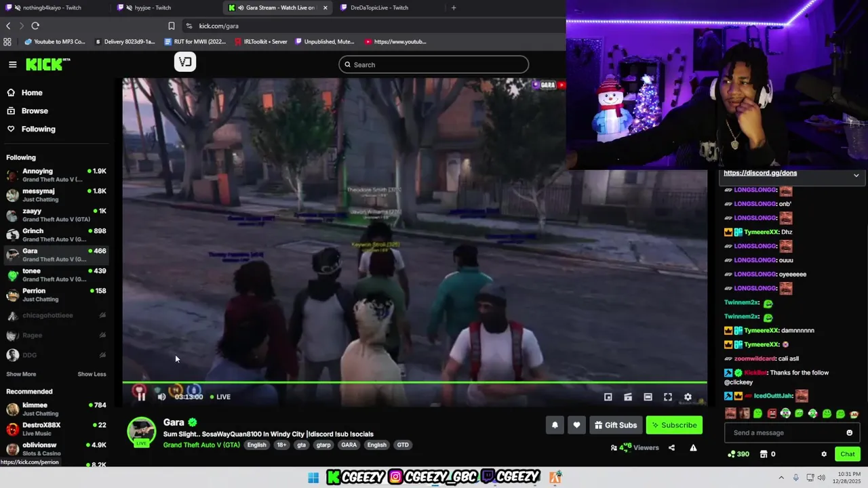Follow Gara with the heart button

coord(576,425)
